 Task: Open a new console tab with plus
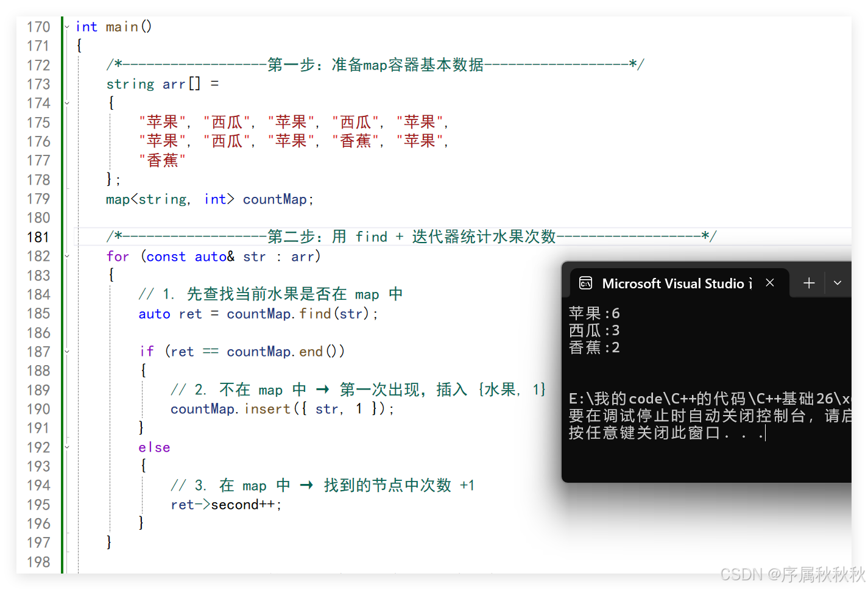point(809,283)
